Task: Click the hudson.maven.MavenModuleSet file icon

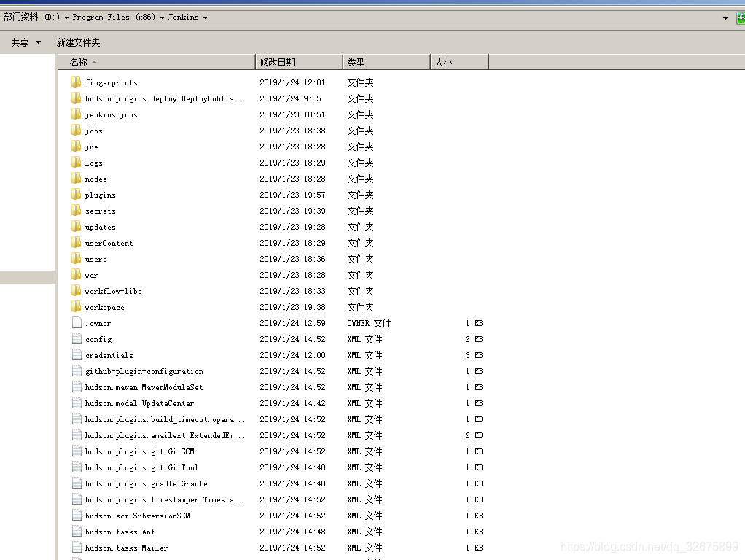Action: point(77,387)
